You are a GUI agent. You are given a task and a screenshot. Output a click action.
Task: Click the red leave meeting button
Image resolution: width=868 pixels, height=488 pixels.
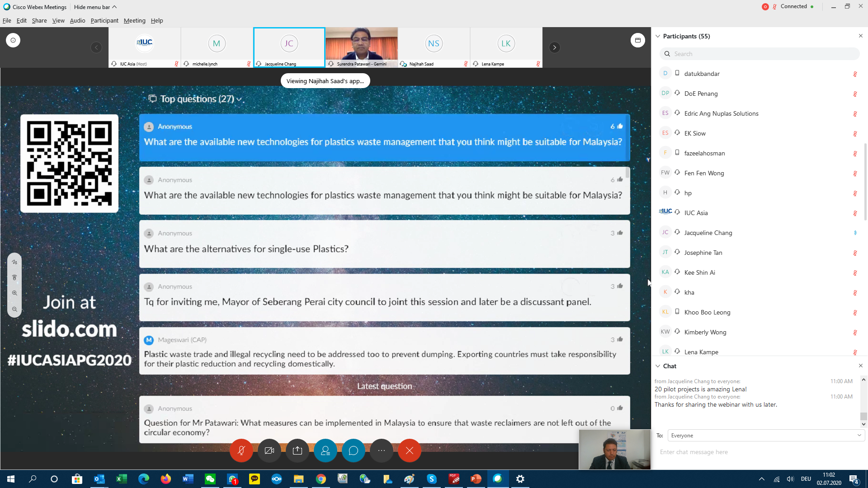(x=410, y=450)
